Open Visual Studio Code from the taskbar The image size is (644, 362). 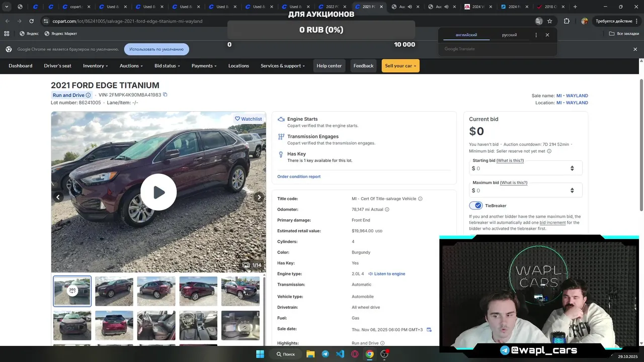click(x=340, y=354)
